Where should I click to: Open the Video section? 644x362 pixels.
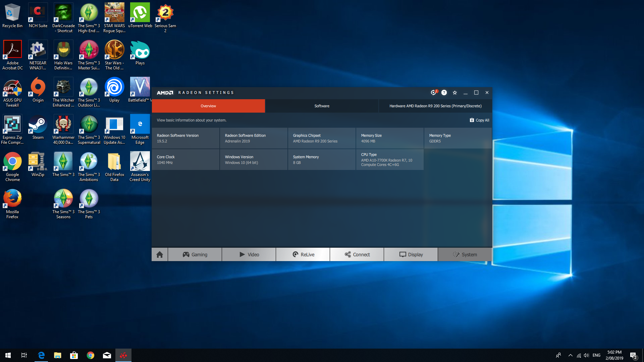coord(249,255)
